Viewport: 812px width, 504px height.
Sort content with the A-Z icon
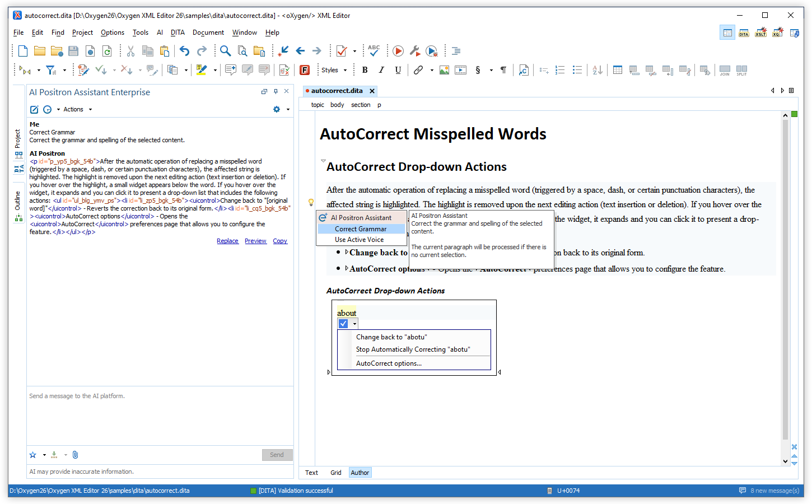(598, 70)
